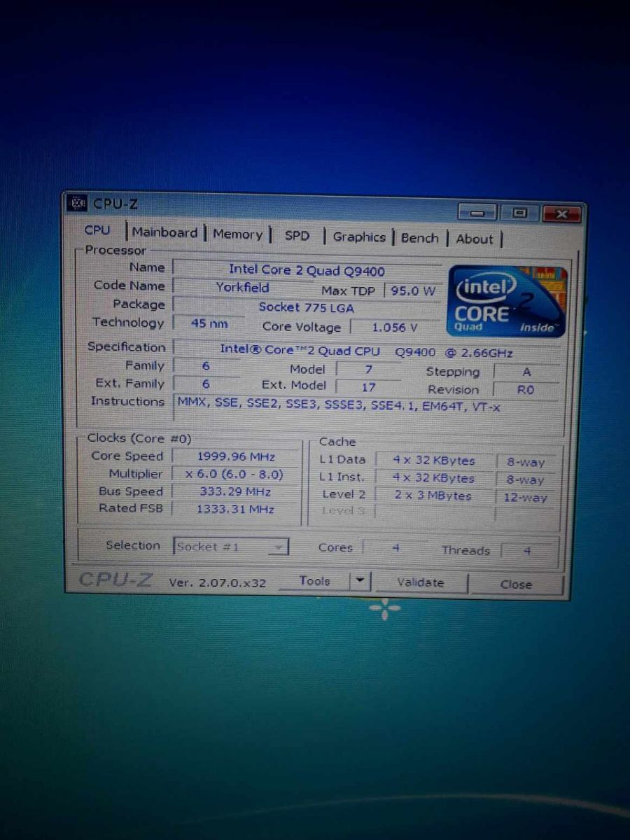The height and width of the screenshot is (840, 630).
Task: Close CPU-Z with the red X
Action: point(562,214)
